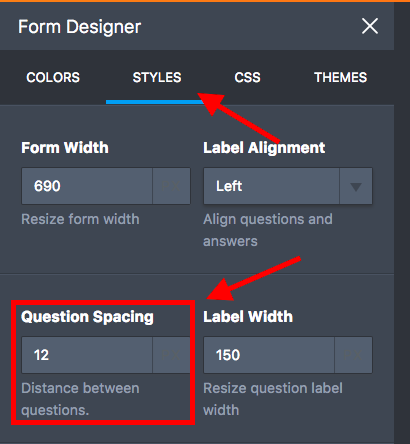The width and height of the screenshot is (410, 444).
Task: Click the Label Alignment dropdown arrow
Action: (x=356, y=186)
